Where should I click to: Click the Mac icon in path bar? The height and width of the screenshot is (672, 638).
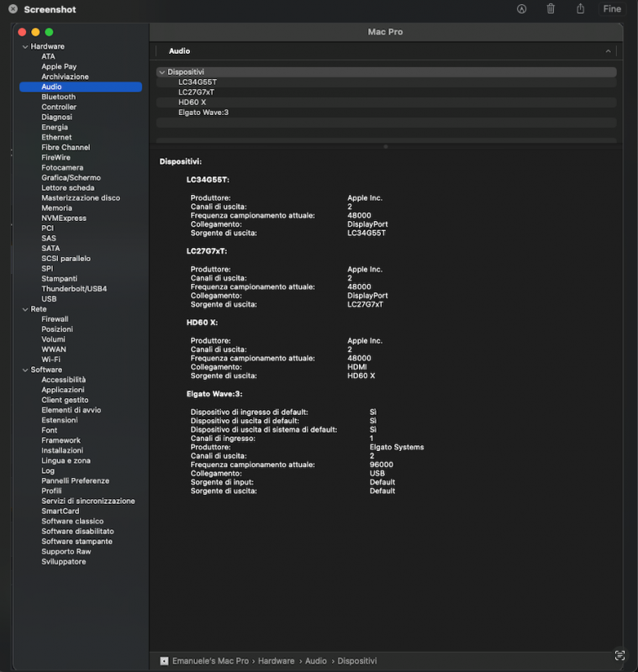tap(164, 661)
